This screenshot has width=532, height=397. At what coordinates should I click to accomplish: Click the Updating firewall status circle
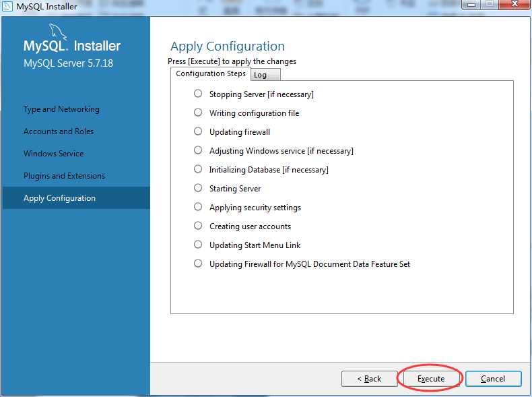pyautogui.click(x=198, y=131)
